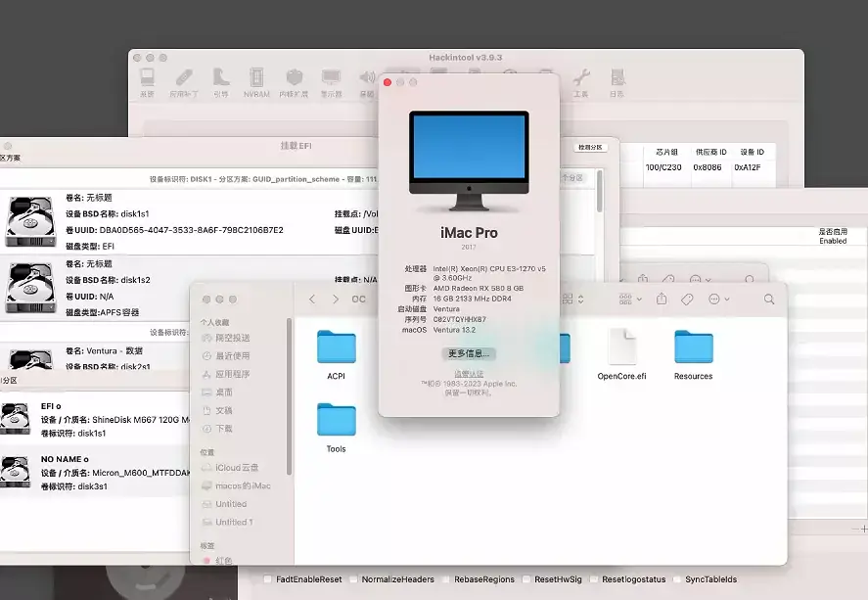Viewport: 868px width, 600px height.
Task: Select macos的iMac in Finder sidebar
Action: (x=243, y=486)
